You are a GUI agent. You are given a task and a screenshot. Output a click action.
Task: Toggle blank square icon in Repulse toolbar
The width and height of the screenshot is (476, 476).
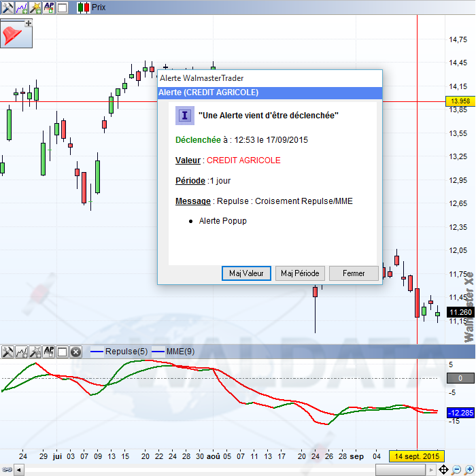[x=63, y=352]
